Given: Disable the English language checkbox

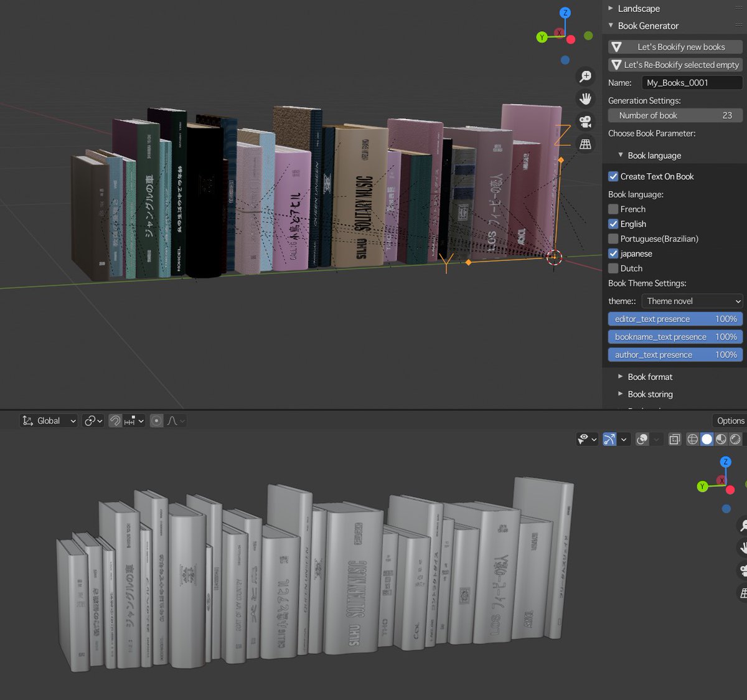Looking at the screenshot, I should (613, 224).
